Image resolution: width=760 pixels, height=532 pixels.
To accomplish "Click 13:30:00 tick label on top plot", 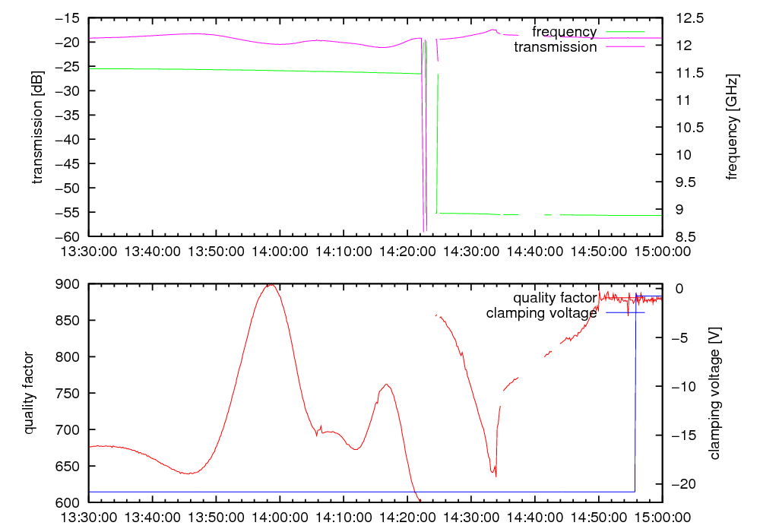I will (x=89, y=250).
